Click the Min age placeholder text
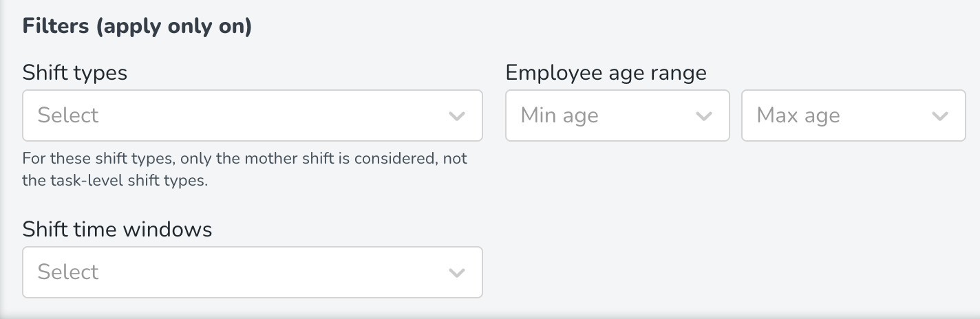980x319 pixels. [x=559, y=115]
